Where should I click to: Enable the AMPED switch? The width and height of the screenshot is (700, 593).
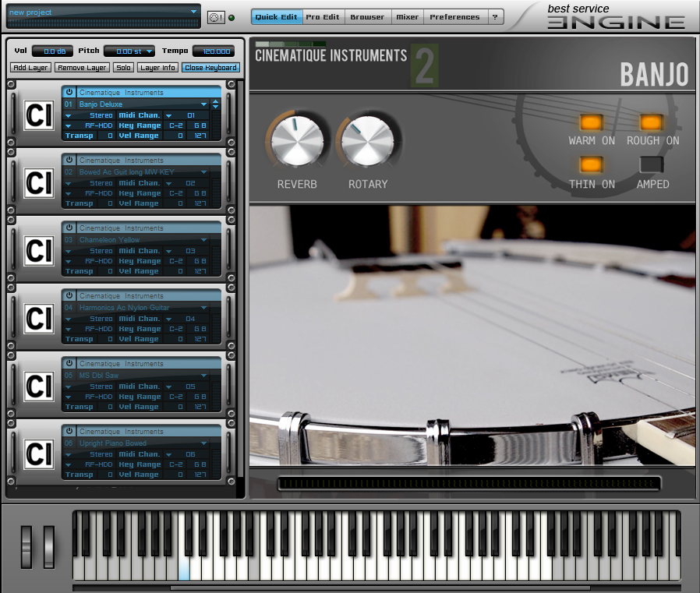point(652,164)
